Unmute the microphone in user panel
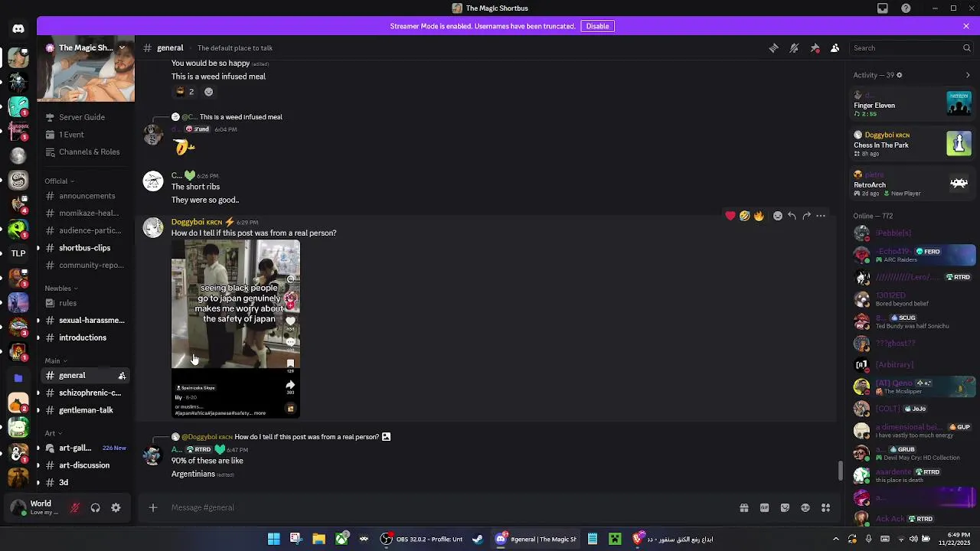This screenshot has height=551, width=980. 75,507
